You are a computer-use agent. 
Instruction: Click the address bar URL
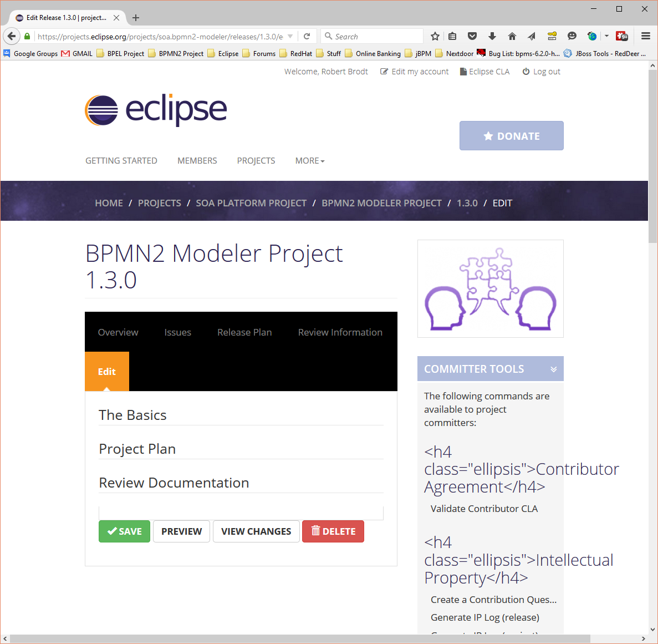pos(160,37)
